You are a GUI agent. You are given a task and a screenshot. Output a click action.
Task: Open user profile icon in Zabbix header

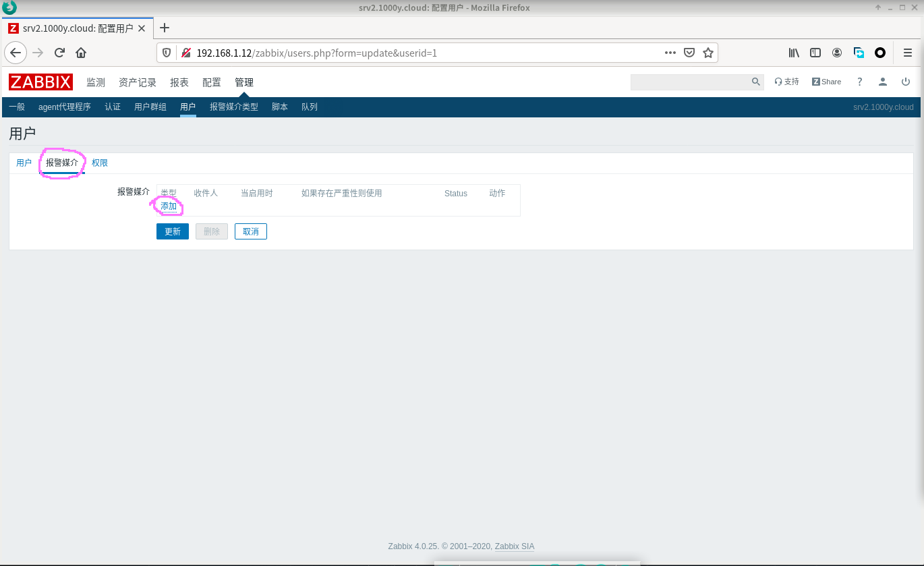[882, 82]
